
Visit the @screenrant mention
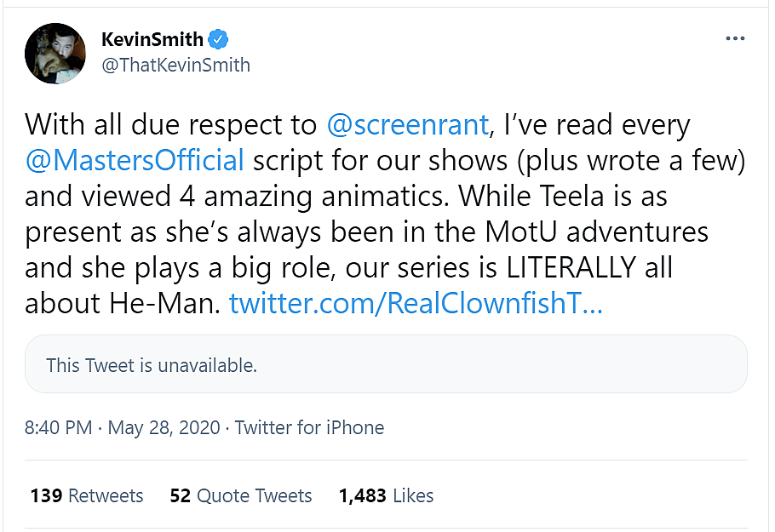[x=407, y=124]
